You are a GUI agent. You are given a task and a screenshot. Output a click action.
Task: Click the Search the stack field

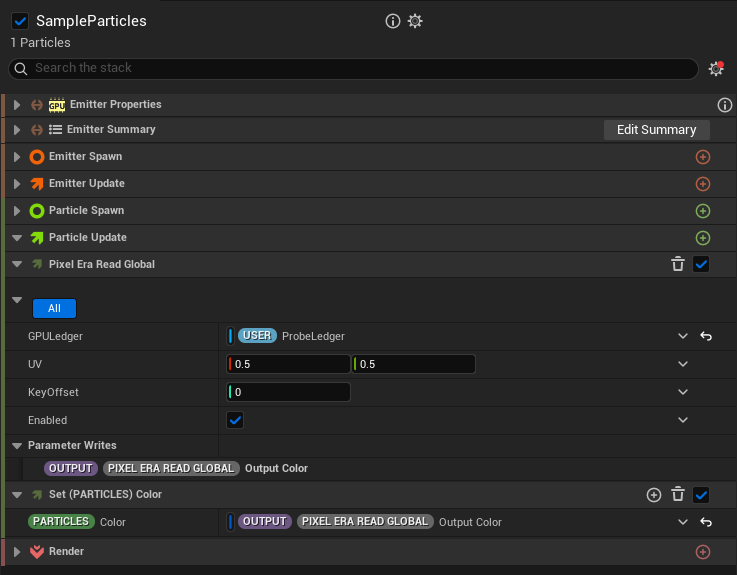tap(353, 69)
